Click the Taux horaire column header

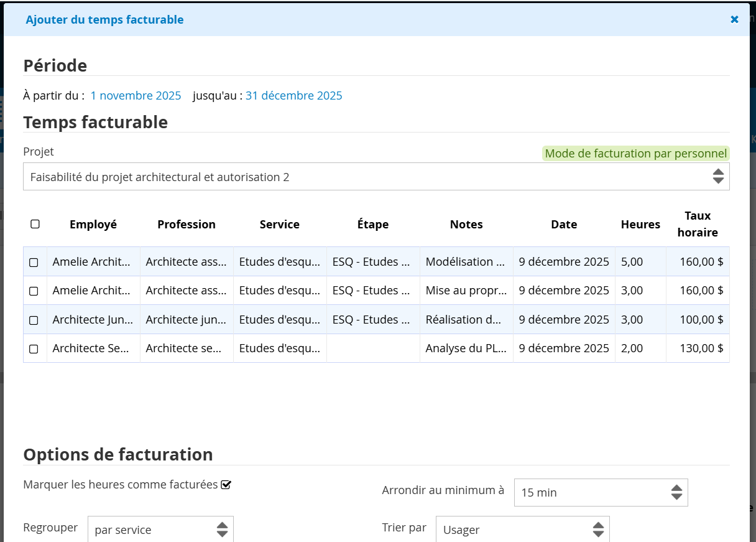pos(698,224)
